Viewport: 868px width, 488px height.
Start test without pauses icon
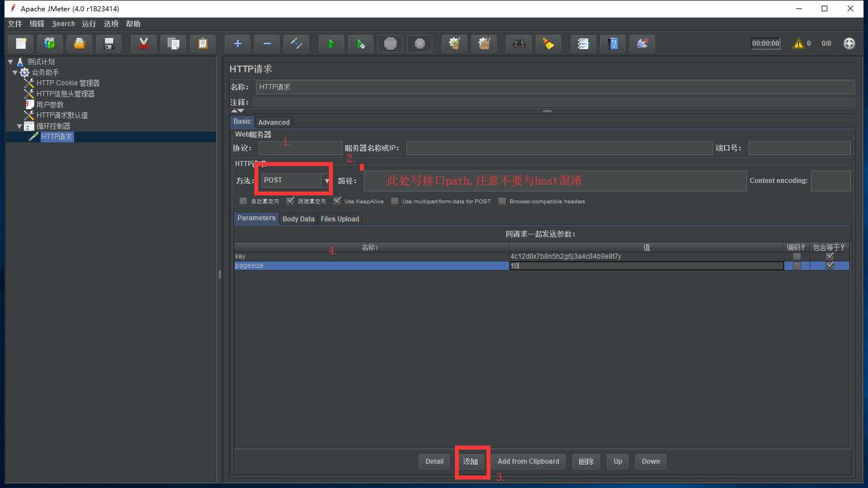pyautogui.click(x=361, y=43)
